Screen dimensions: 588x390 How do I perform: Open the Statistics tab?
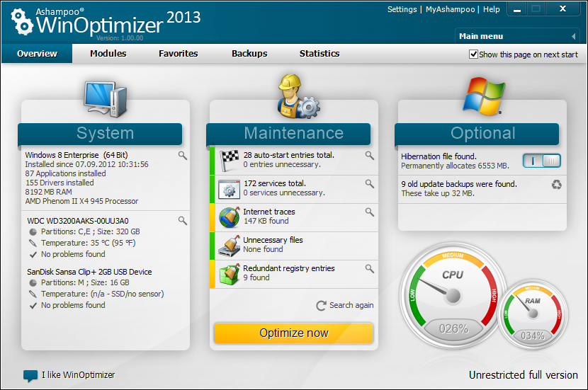(x=320, y=54)
